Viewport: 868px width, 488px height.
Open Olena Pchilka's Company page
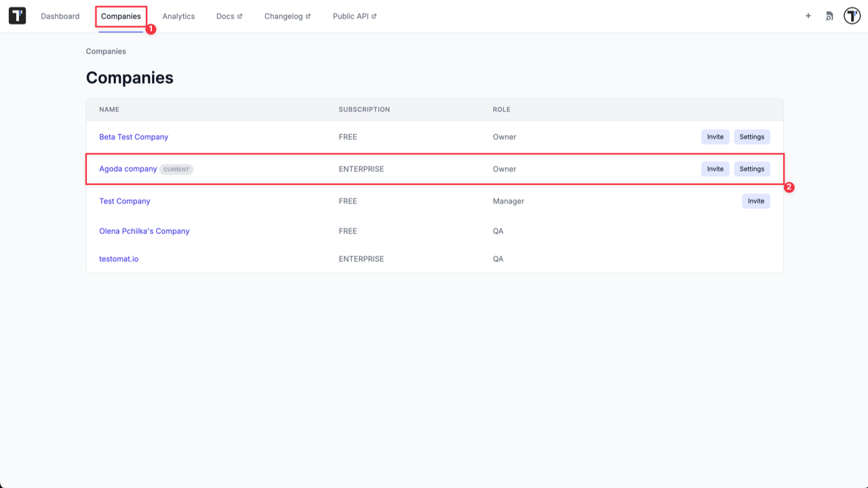point(144,230)
